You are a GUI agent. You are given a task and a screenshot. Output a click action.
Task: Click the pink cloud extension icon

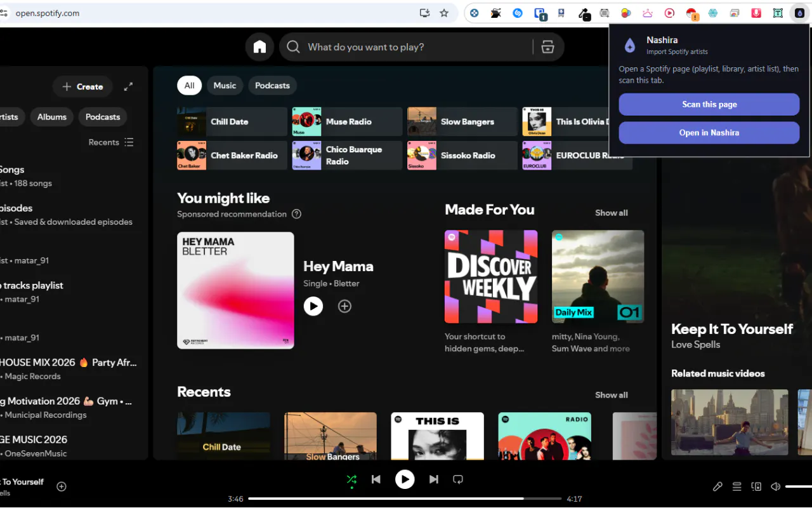(x=648, y=13)
